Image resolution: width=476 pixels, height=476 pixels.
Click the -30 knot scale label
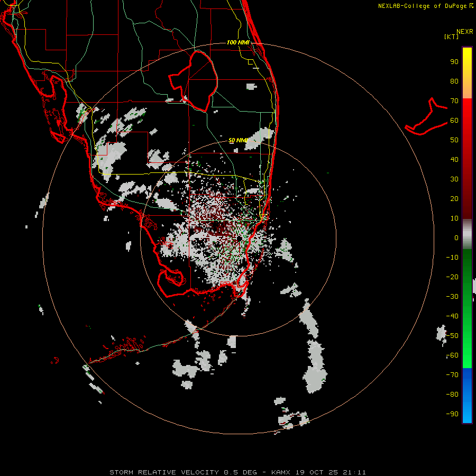[452, 297]
